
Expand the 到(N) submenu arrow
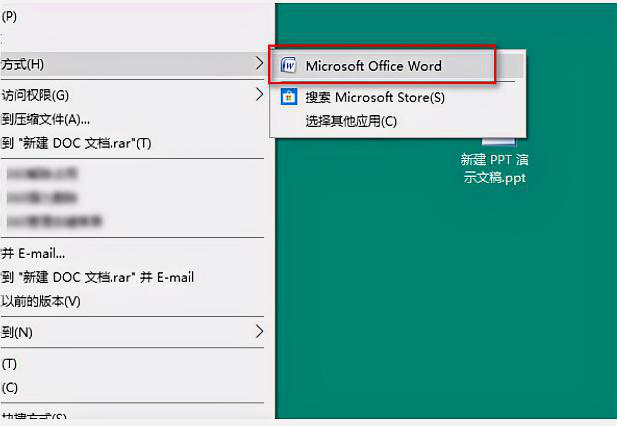tap(260, 331)
